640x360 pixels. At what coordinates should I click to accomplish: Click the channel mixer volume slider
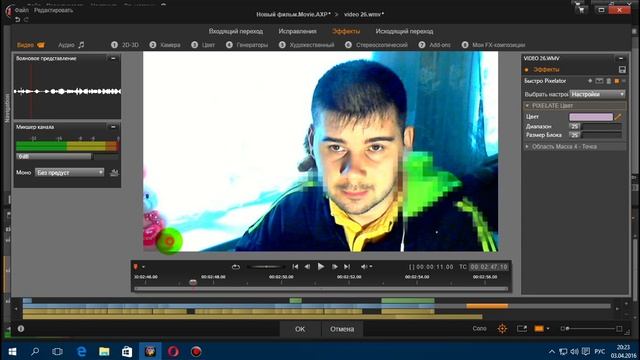(x=68, y=156)
